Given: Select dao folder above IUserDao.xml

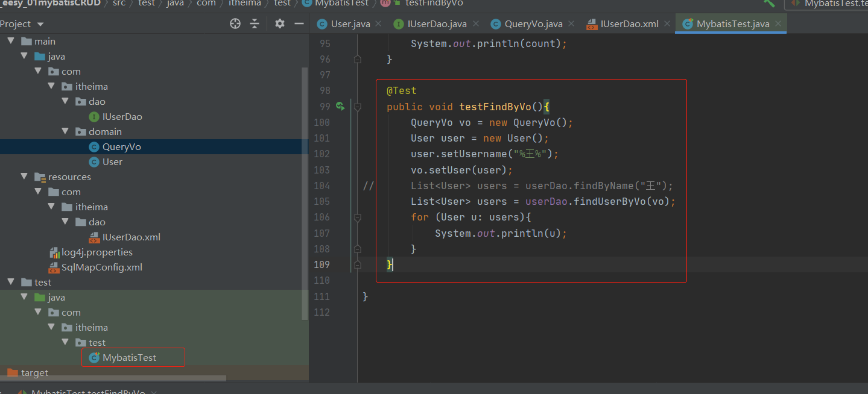Looking at the screenshot, I should (97, 222).
